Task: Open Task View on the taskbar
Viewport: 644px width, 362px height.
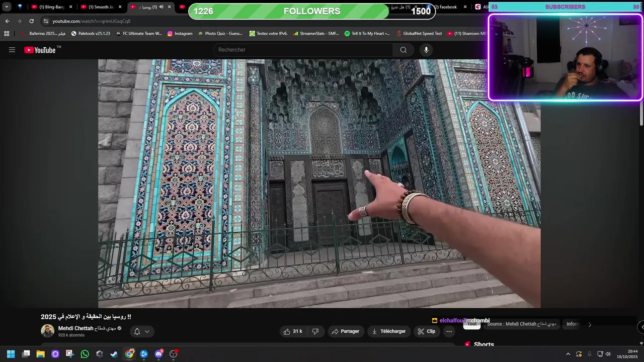Action: pos(26,354)
